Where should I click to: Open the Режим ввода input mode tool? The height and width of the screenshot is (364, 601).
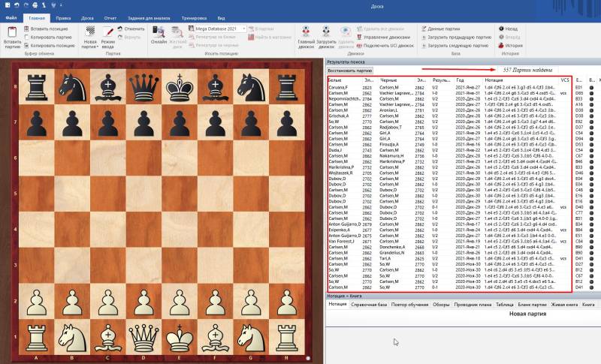coord(108,32)
